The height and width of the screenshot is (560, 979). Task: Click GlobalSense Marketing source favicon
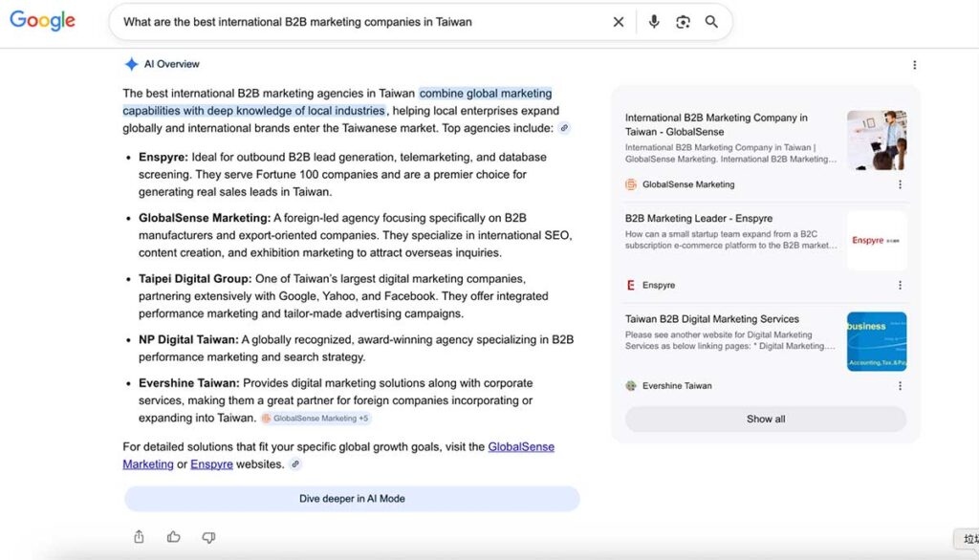point(631,184)
